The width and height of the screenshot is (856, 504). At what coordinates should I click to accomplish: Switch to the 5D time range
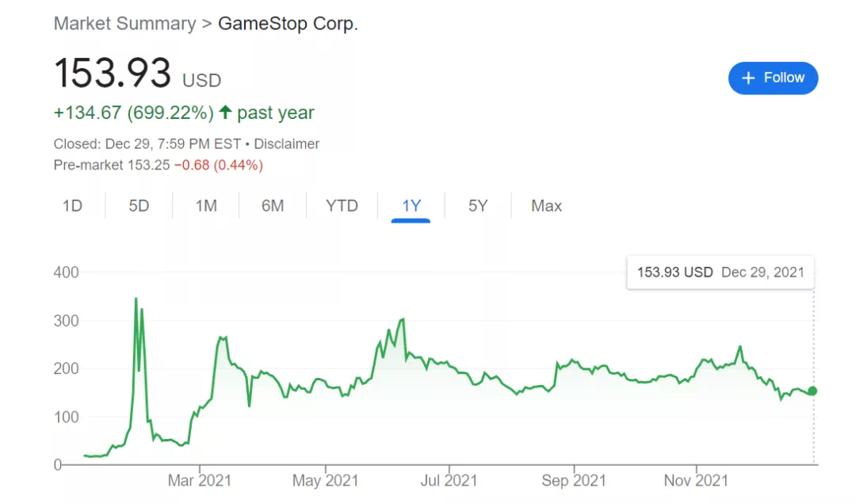(139, 206)
